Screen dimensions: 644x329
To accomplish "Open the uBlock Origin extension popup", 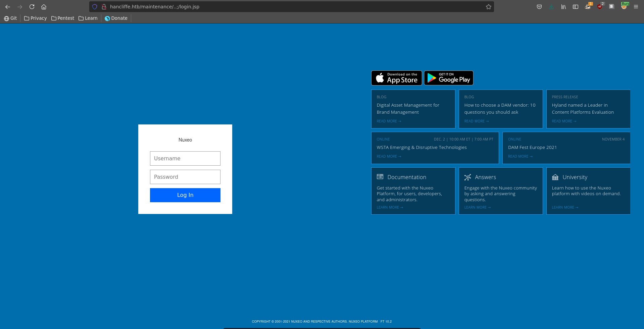I will [600, 7].
